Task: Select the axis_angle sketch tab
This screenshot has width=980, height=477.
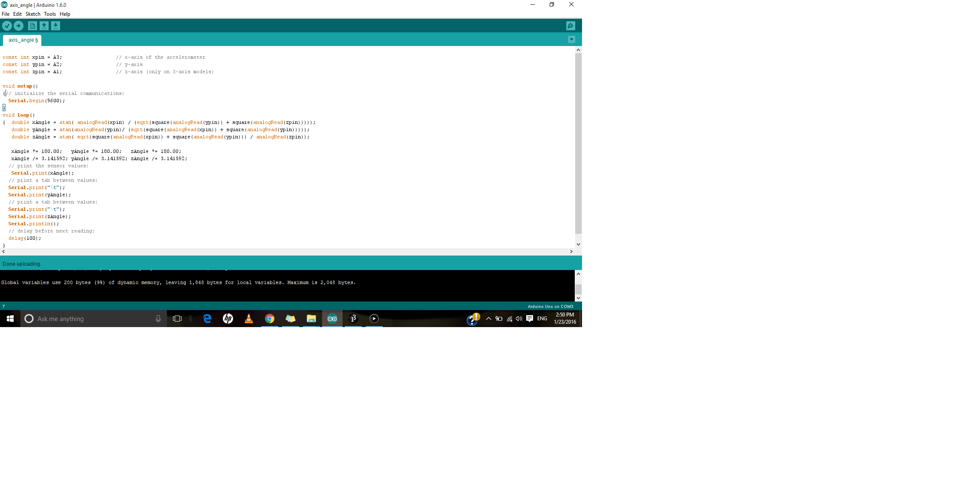Action: [x=23, y=40]
